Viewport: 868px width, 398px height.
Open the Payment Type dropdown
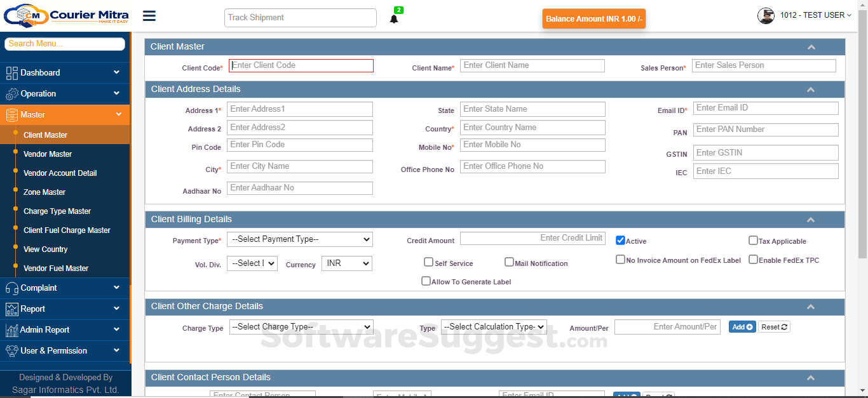[x=300, y=239]
